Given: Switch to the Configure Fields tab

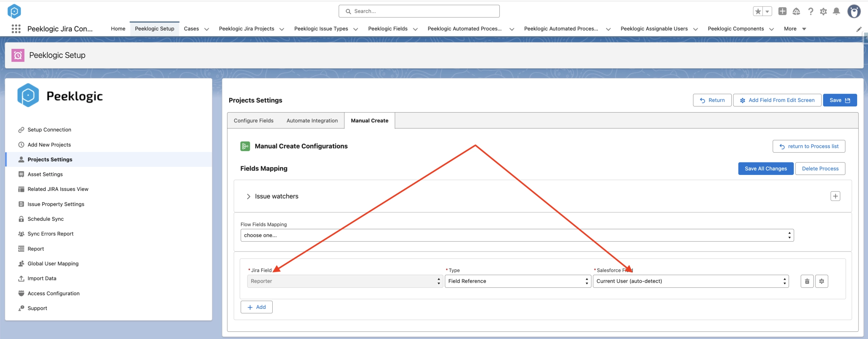Looking at the screenshot, I should (x=254, y=121).
